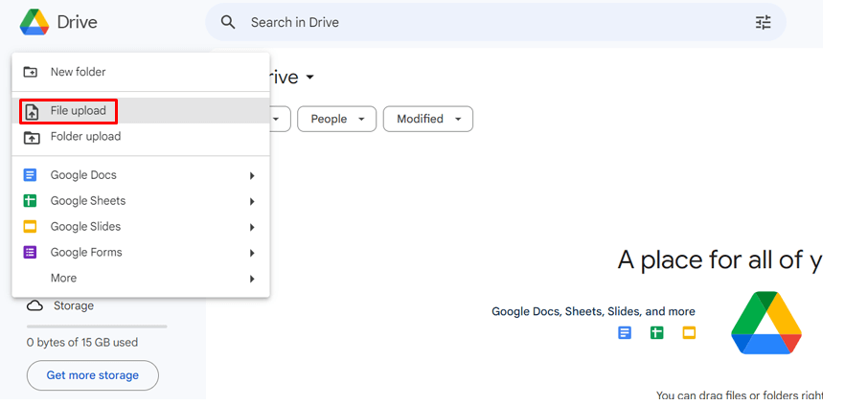Viewport: 868px width, 405px height.
Task: Click the New folder icon
Action: 31,72
